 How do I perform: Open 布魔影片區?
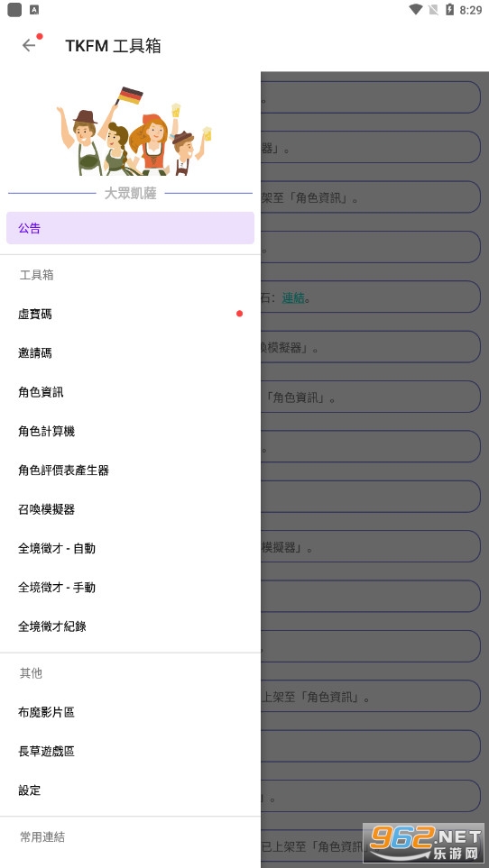pyautogui.click(x=130, y=712)
